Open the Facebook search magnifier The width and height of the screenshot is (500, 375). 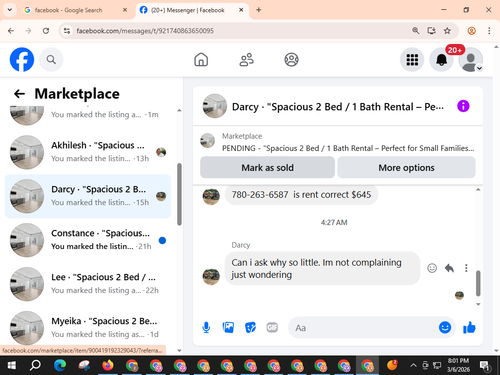click(51, 60)
